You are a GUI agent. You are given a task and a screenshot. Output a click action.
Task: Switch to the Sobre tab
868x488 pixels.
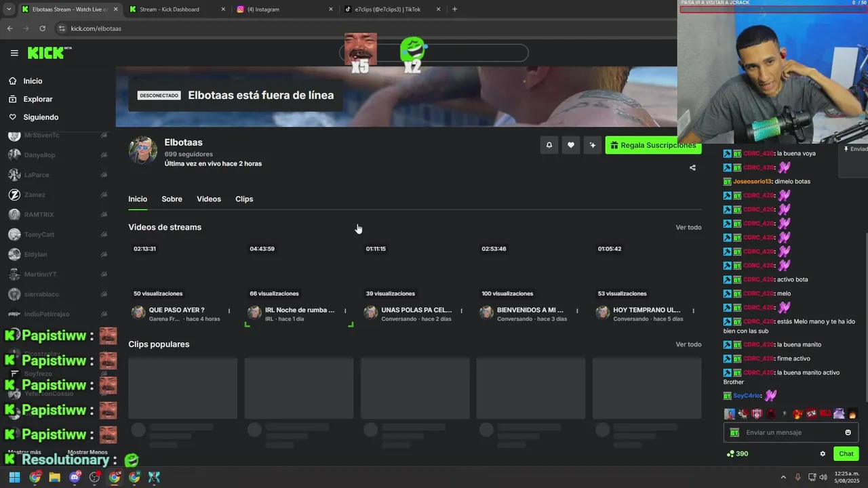pyautogui.click(x=172, y=199)
